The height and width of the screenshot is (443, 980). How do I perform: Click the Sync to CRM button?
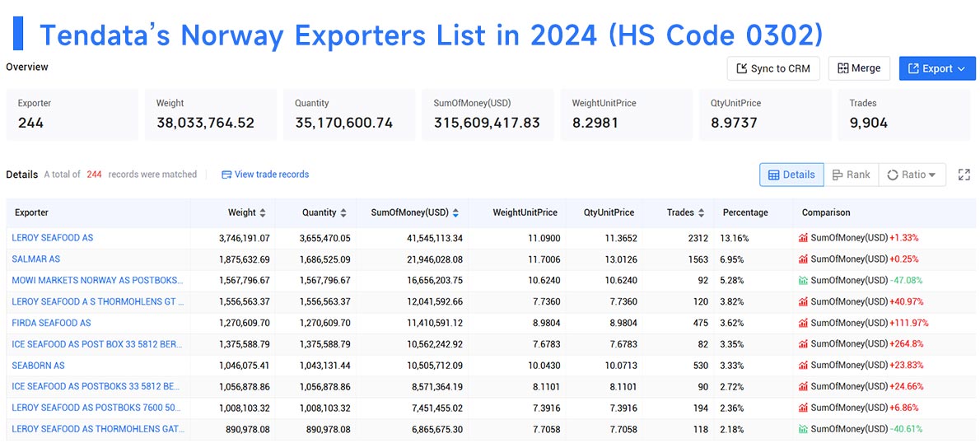coord(773,68)
